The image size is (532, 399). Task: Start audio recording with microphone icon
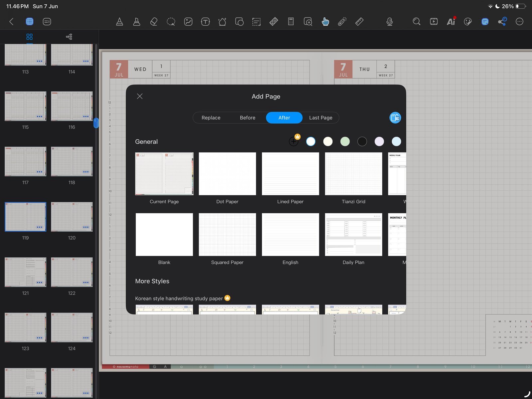pyautogui.click(x=390, y=22)
